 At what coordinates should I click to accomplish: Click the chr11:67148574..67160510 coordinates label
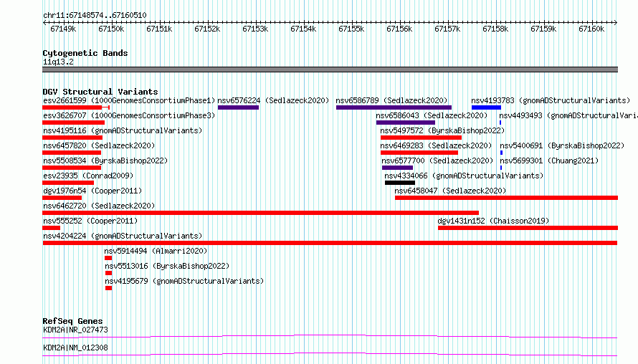coord(95,15)
